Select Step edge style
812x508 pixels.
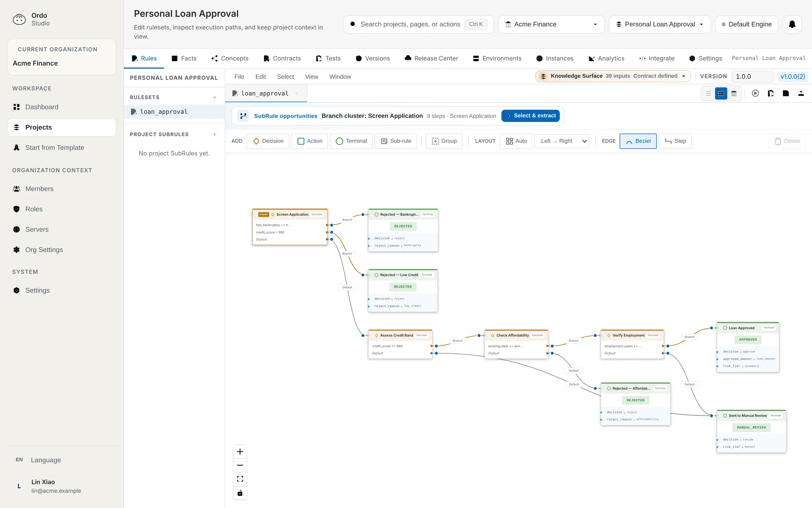[x=675, y=141]
